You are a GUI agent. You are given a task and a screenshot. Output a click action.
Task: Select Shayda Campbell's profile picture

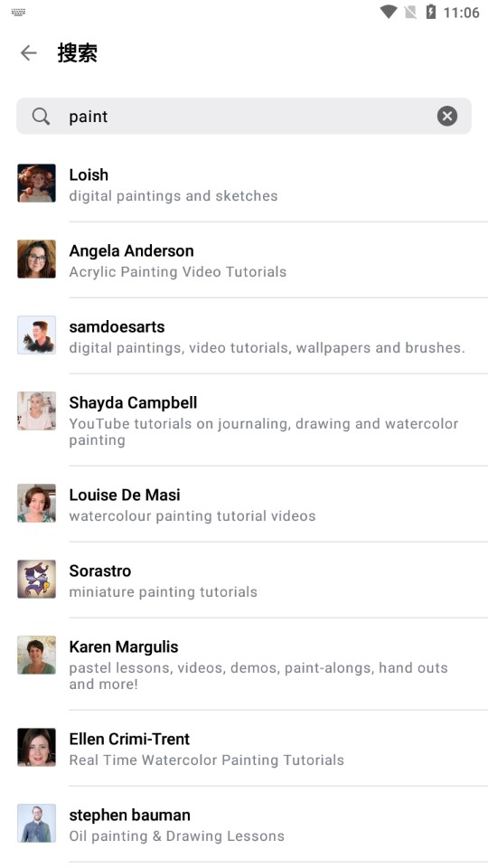pos(36,411)
